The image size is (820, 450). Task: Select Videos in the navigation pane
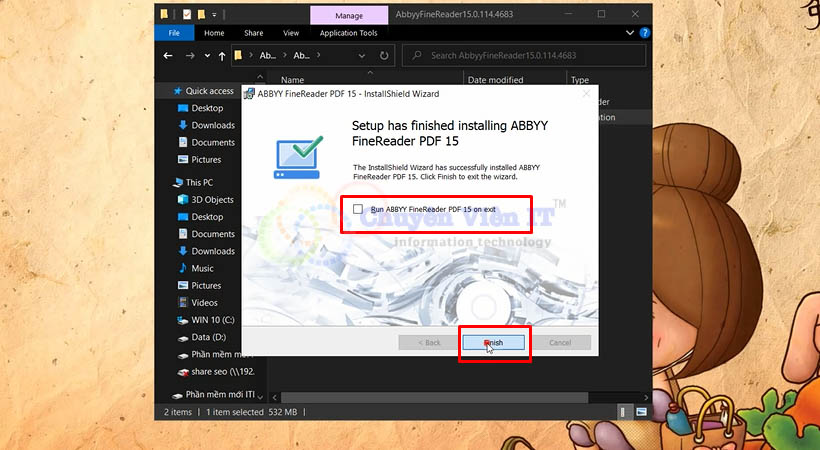tap(204, 302)
